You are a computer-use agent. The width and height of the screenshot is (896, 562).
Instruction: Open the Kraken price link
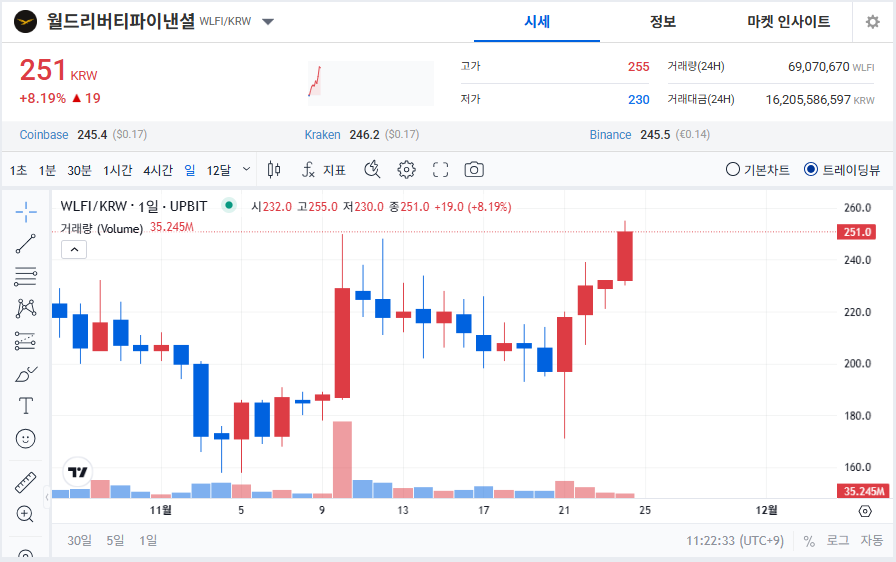pos(322,135)
